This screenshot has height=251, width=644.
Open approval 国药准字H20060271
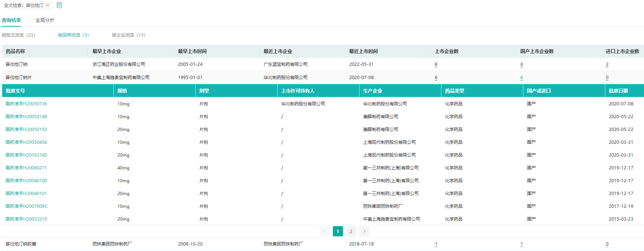click(26, 168)
